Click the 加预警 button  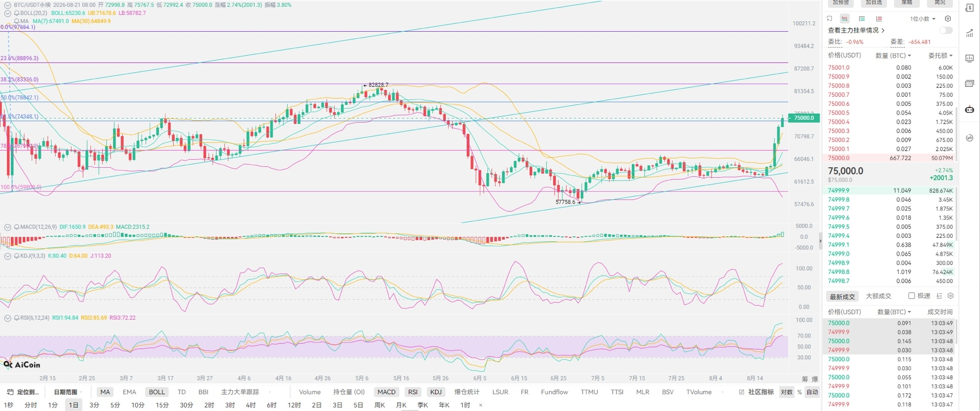pos(841,3)
